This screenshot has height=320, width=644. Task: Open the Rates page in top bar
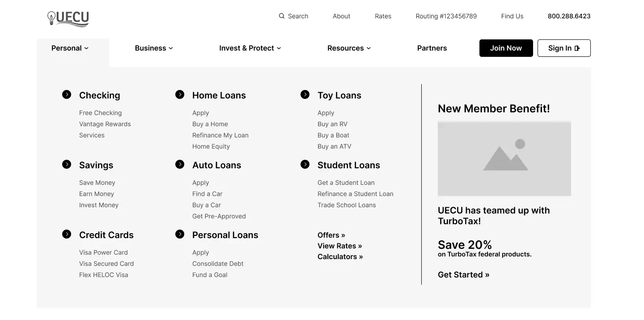(x=383, y=16)
